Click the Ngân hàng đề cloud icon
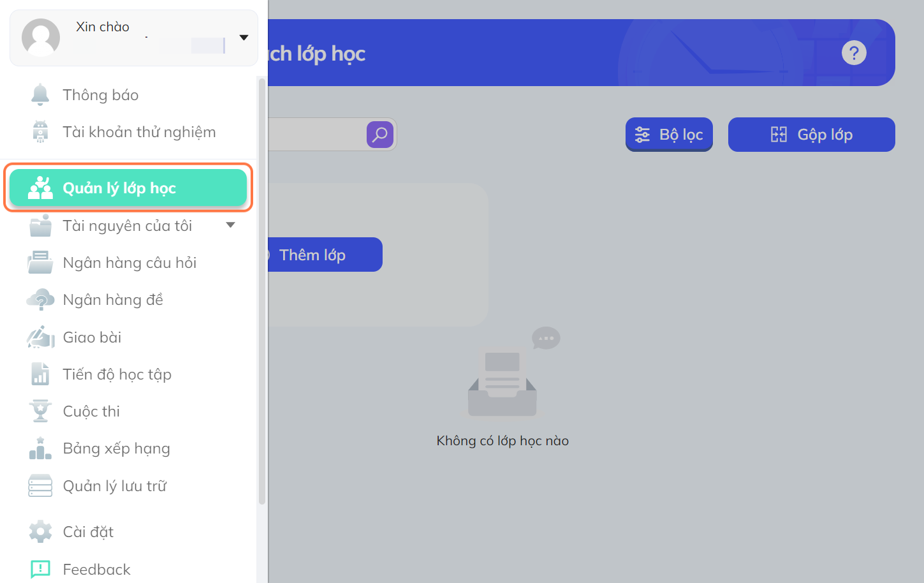924x583 pixels. pos(40,300)
